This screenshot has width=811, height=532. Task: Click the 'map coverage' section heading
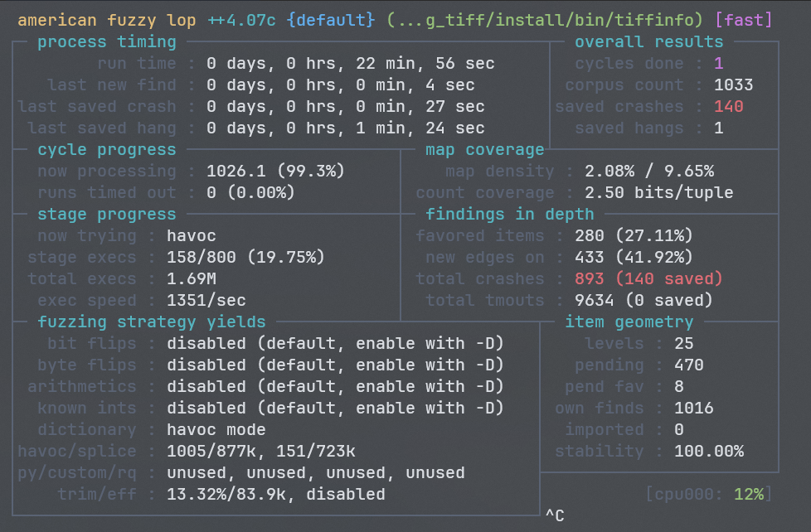pos(484,150)
